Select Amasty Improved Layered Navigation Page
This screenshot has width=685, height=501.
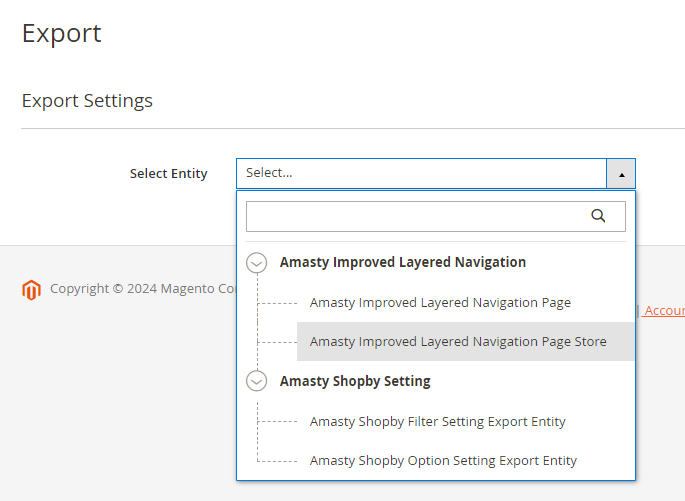click(440, 303)
